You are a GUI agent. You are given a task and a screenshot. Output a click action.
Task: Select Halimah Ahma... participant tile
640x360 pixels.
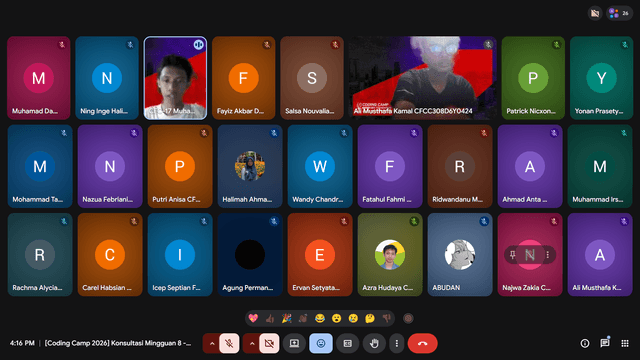coord(250,166)
